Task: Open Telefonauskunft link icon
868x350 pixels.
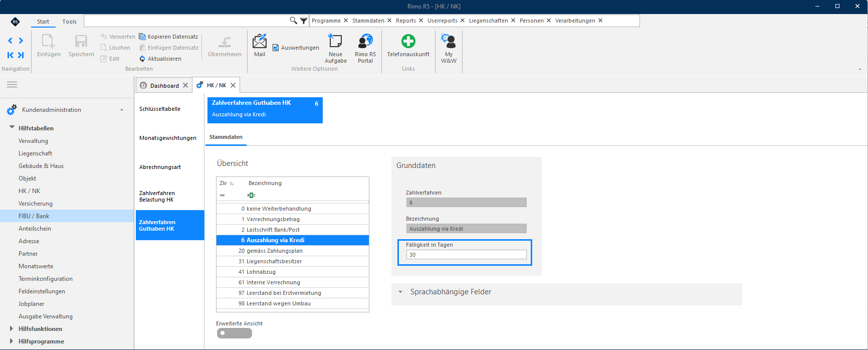Action: [x=408, y=41]
